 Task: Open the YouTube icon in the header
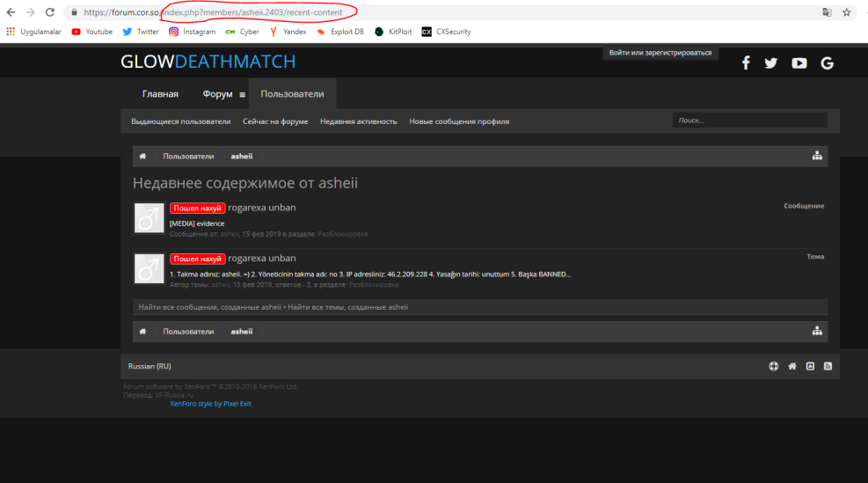click(x=799, y=63)
